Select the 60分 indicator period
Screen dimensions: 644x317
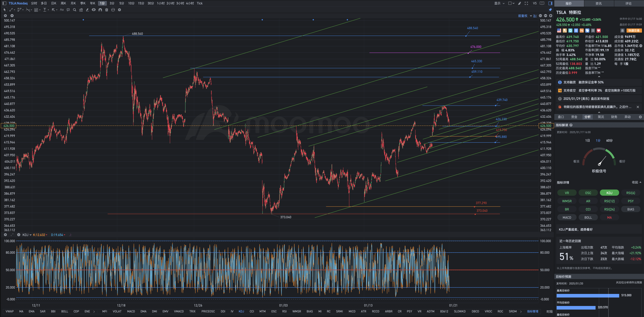(609, 141)
